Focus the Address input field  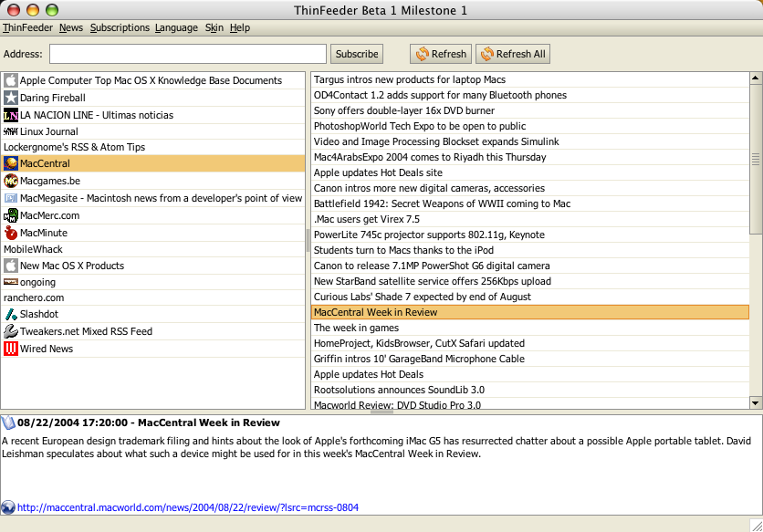[x=188, y=54]
